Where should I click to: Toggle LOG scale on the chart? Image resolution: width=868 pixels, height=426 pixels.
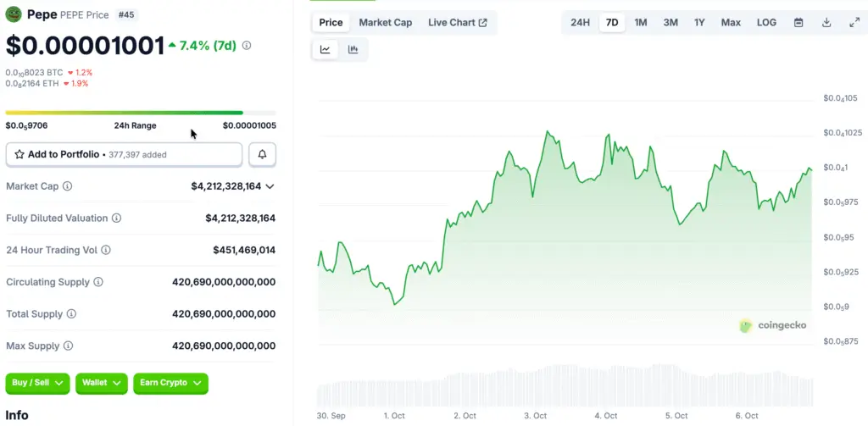click(766, 23)
